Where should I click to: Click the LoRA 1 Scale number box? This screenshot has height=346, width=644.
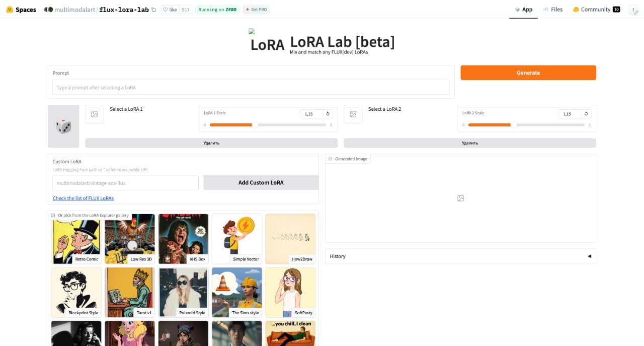[x=311, y=114]
